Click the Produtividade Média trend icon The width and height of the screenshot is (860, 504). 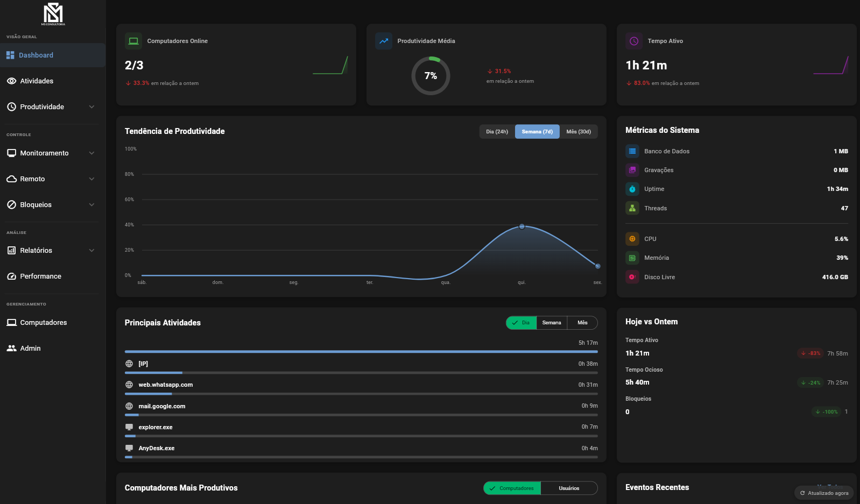click(384, 41)
